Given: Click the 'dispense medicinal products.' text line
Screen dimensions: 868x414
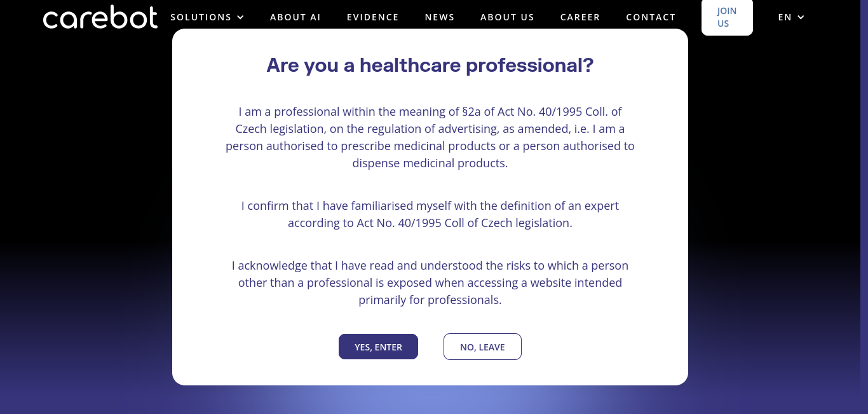Looking at the screenshot, I should coord(430,163).
